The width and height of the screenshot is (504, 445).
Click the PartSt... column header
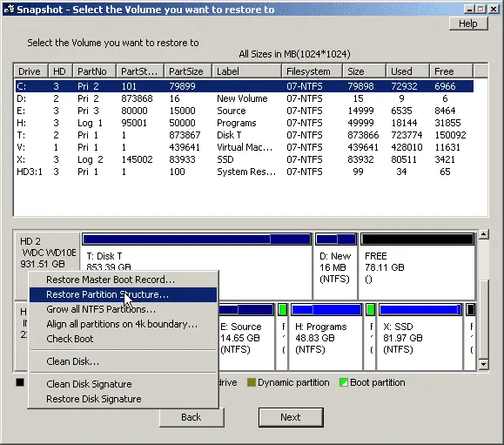[x=140, y=71]
